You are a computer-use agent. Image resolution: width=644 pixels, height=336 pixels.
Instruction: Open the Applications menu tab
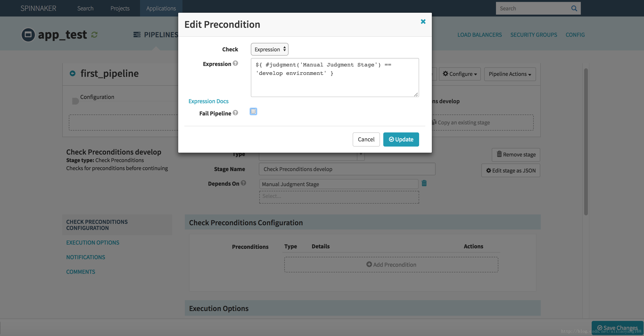click(x=161, y=8)
